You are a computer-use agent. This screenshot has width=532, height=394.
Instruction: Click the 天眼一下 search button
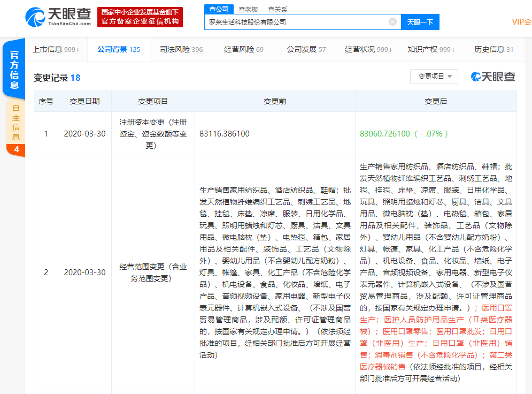pos(420,22)
